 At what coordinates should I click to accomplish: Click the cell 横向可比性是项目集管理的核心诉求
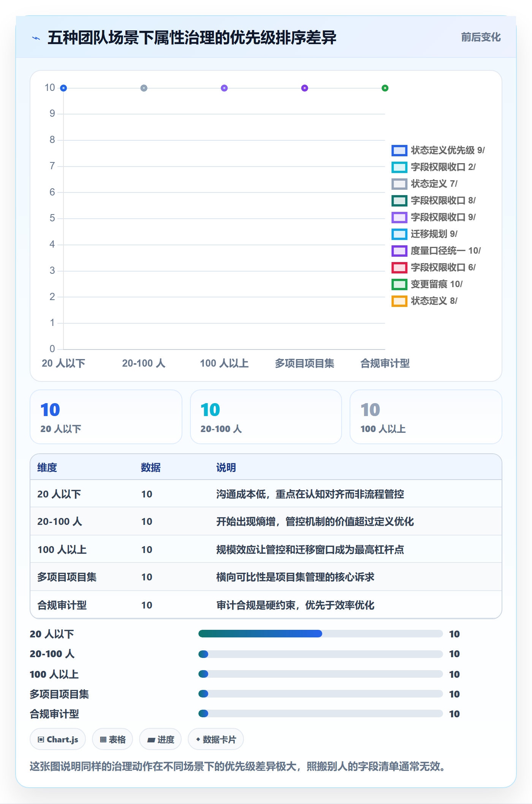point(295,577)
